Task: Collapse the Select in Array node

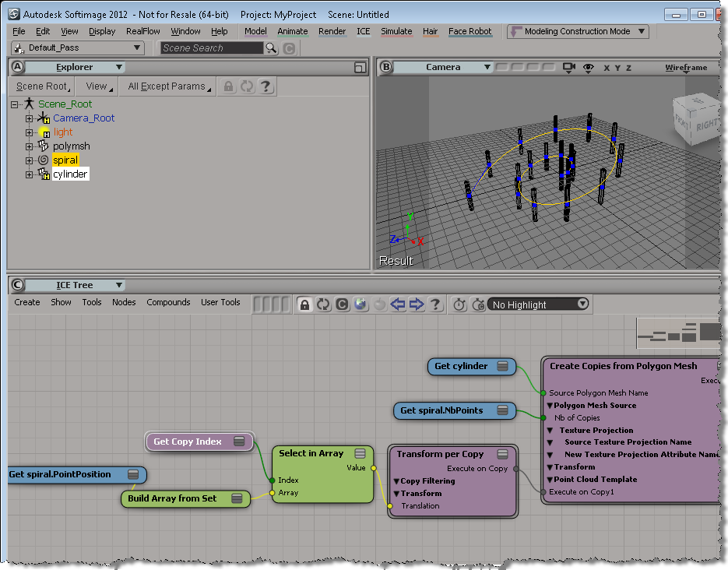Action: [x=360, y=453]
